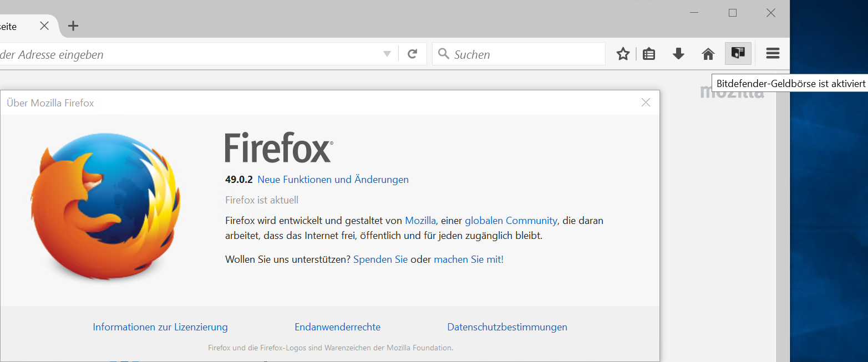Open the Endanwenderrechte link

[x=338, y=327]
